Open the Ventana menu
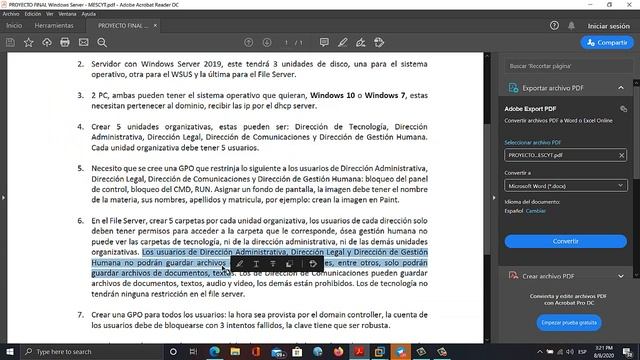640x360 pixels. [x=67, y=14]
